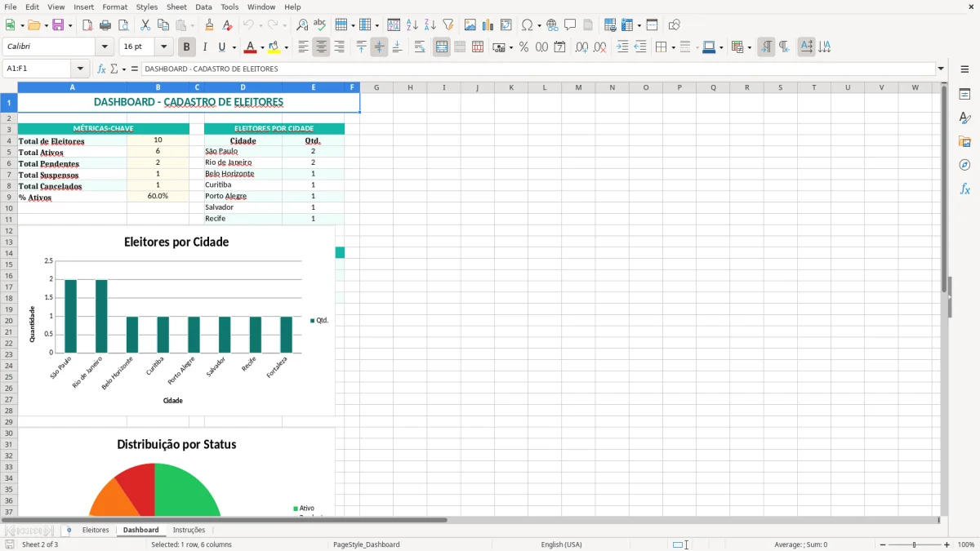This screenshot has height=551, width=980.
Task: Open the Tools menu
Action: (229, 7)
